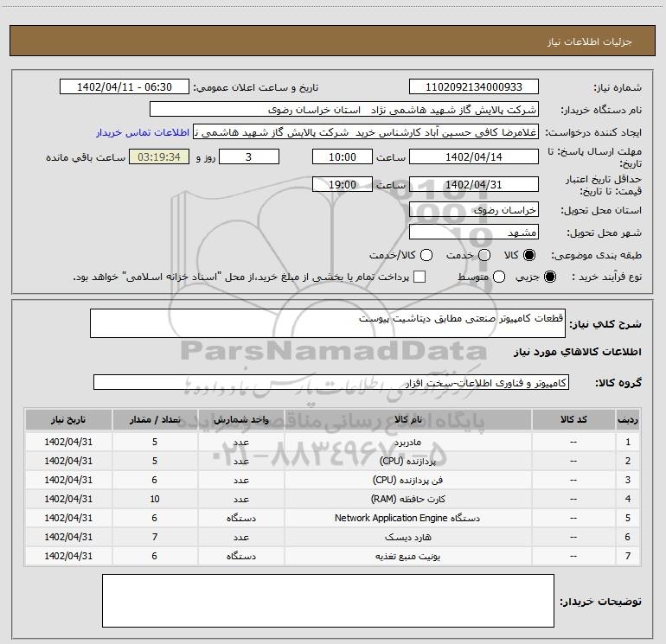
Task: Click the buyer organization name field
Action: [344, 110]
